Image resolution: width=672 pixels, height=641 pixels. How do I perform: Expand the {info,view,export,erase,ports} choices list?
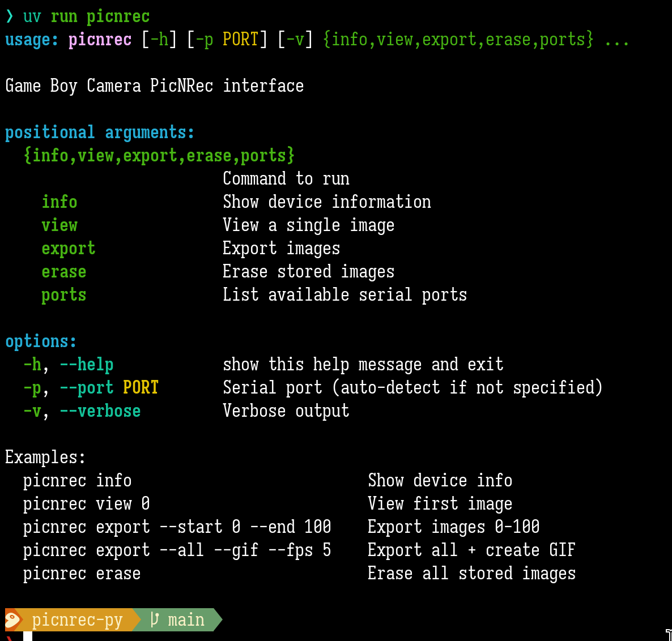point(159,155)
